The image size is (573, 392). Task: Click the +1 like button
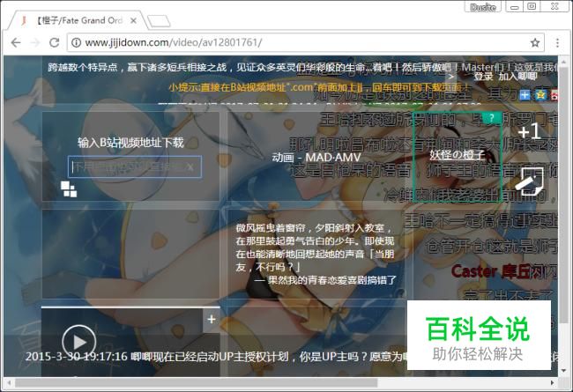529,131
